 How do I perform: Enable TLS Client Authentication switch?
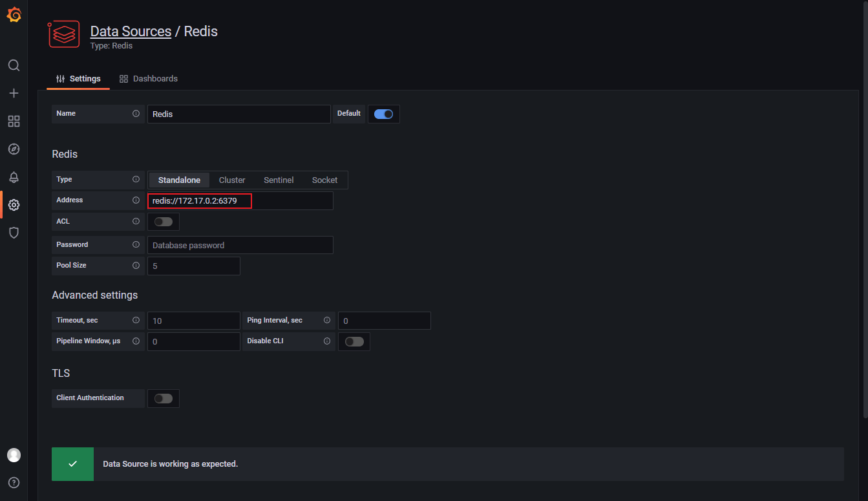click(163, 398)
